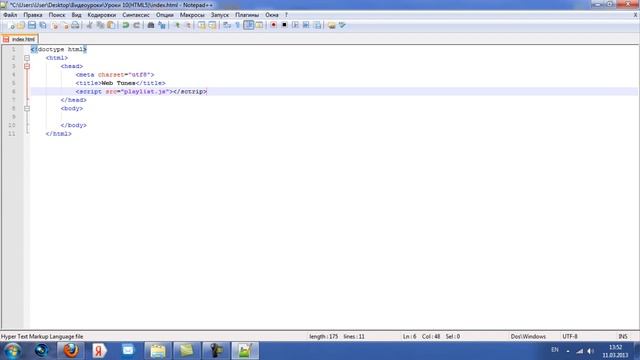
Task: Stop macro recording with black square
Action: tap(284, 25)
